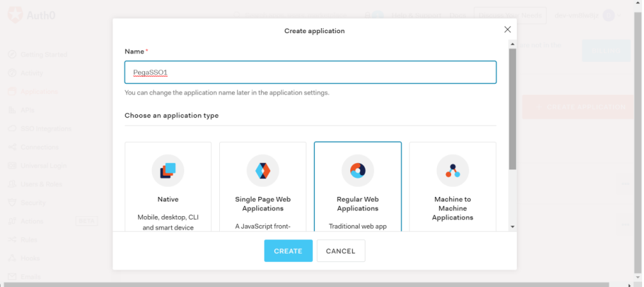
Task: Select the Machine to Machine Applications icon
Action: click(452, 170)
